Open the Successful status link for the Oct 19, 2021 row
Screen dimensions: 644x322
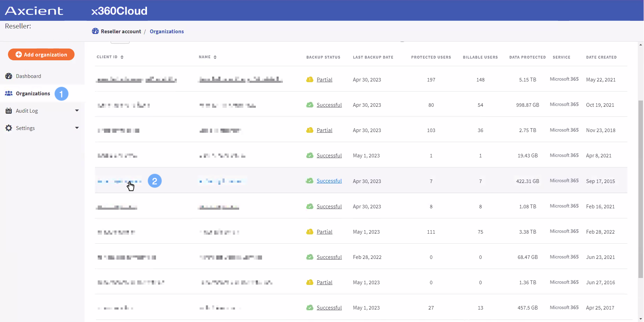point(329,105)
